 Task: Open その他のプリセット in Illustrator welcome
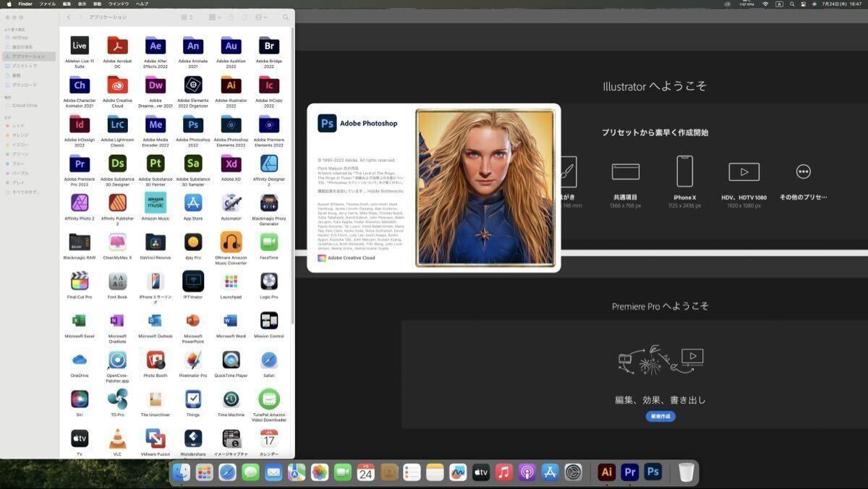(803, 182)
